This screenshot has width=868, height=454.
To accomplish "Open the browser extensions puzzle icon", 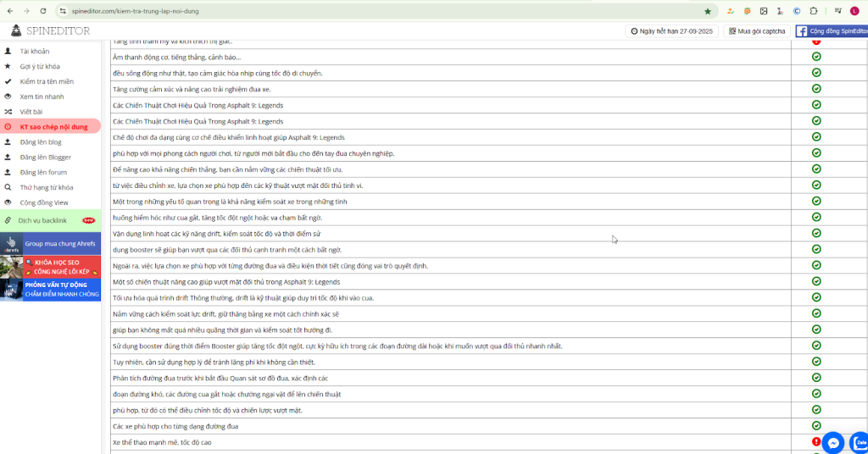I will click(x=814, y=11).
